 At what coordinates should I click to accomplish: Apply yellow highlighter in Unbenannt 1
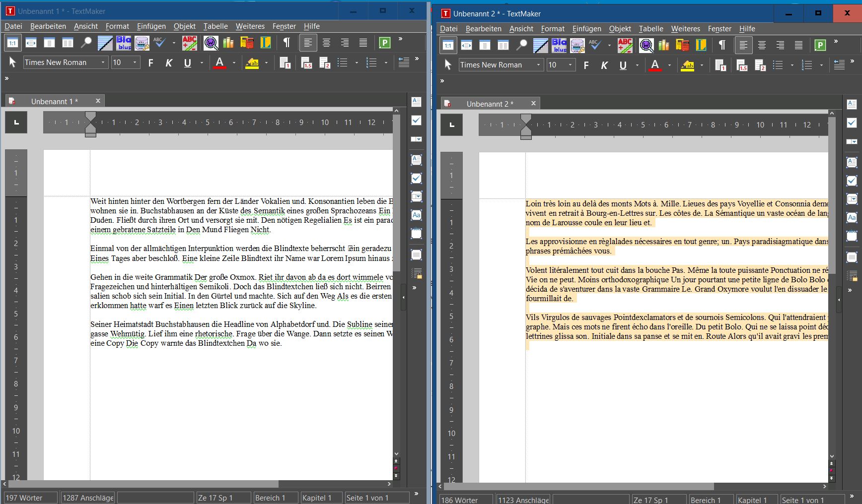(x=252, y=63)
